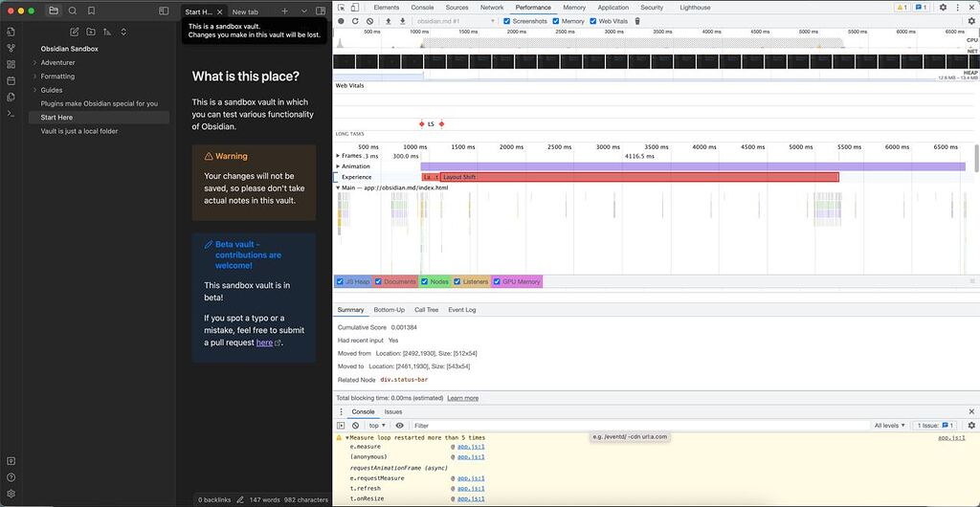Image resolution: width=980 pixels, height=507 pixels.
Task: Create a new note with the pencil icon
Action: (x=75, y=32)
